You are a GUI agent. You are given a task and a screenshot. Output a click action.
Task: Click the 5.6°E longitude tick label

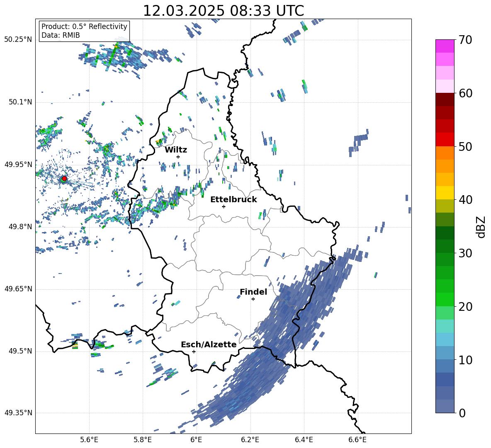coord(89,440)
